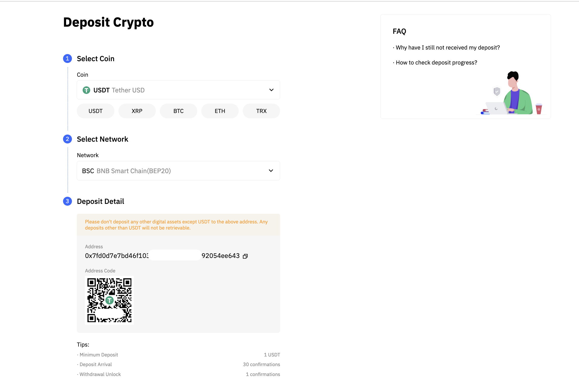
Task: Choose the BTC quick coin chip
Action: (178, 111)
